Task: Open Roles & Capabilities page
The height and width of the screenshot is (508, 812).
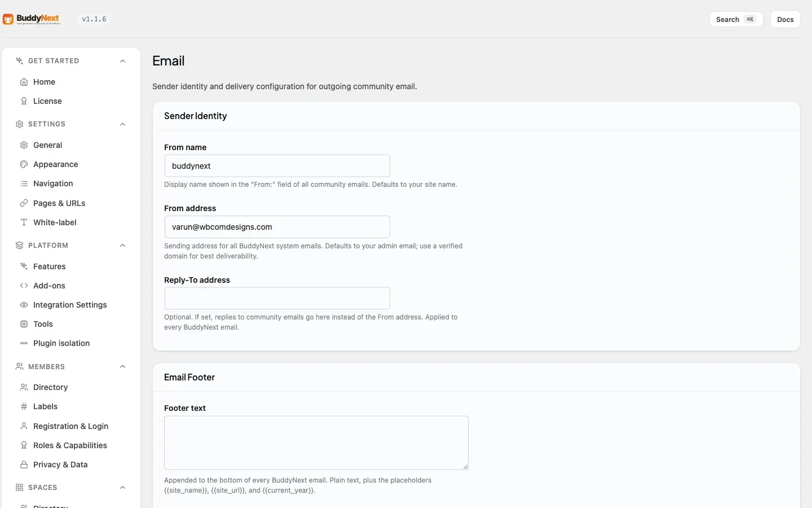Action: [71, 445]
